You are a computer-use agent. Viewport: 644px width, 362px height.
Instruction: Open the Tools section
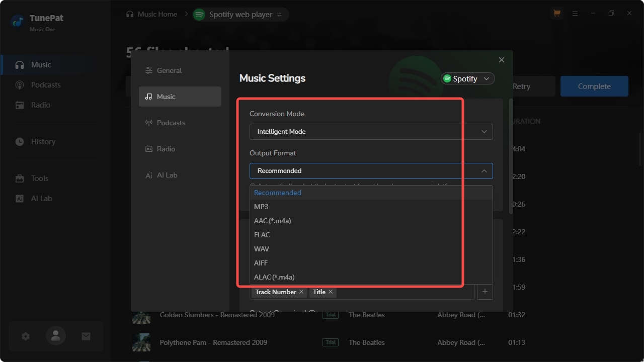[x=40, y=178]
